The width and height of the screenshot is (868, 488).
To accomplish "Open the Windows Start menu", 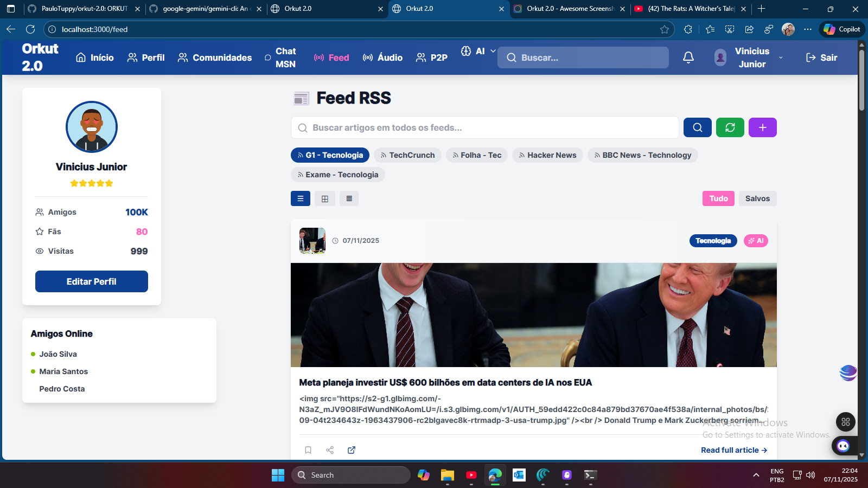I will pos(278,475).
